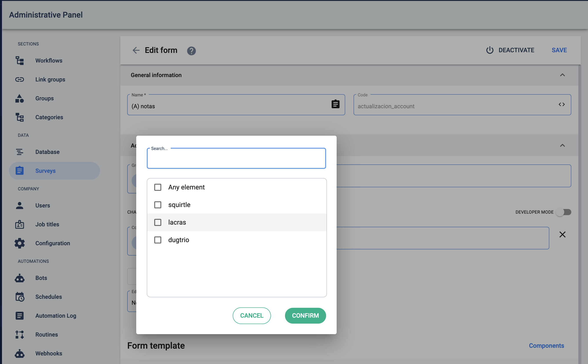Go to Workflows section
This screenshot has height=364, width=588.
tap(49, 60)
